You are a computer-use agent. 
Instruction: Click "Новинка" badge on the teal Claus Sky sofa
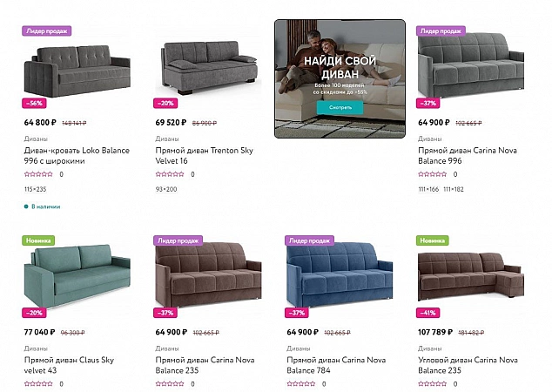[38, 240]
